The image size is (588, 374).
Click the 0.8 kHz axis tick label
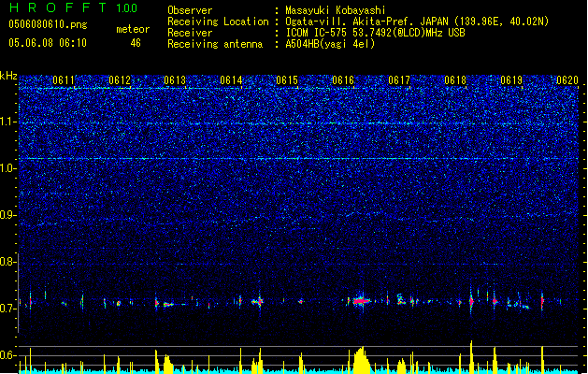[7, 262]
